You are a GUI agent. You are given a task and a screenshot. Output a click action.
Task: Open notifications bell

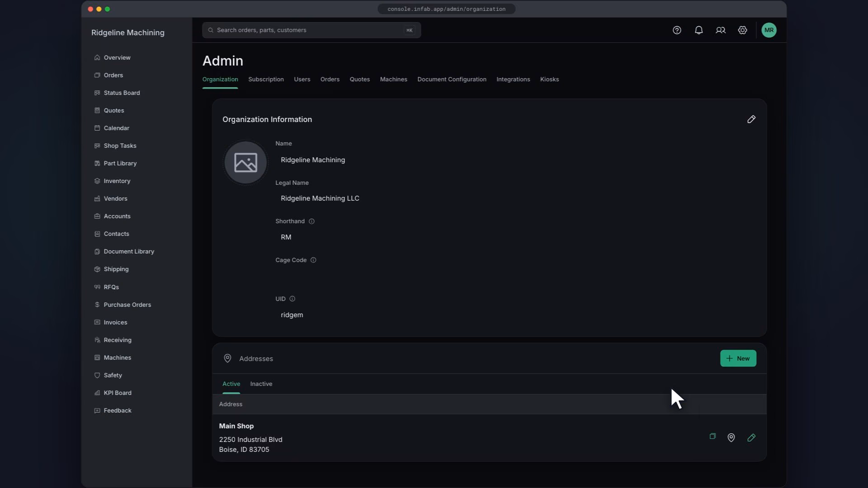coord(698,30)
